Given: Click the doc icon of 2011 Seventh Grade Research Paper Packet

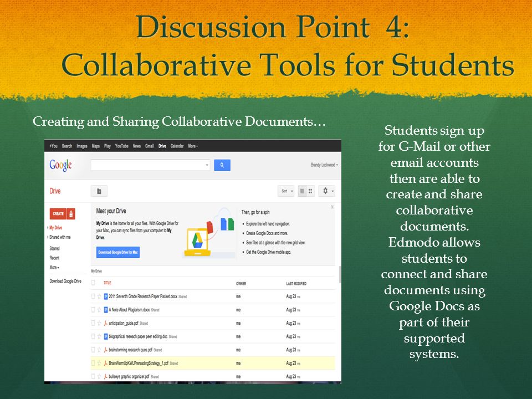Looking at the screenshot, I should pos(106,296).
